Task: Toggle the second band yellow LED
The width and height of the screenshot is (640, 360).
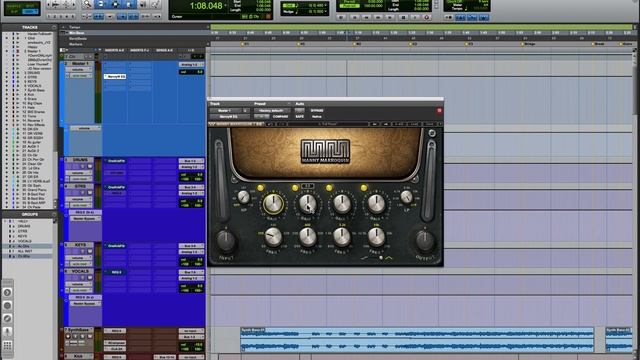Action: point(295,188)
